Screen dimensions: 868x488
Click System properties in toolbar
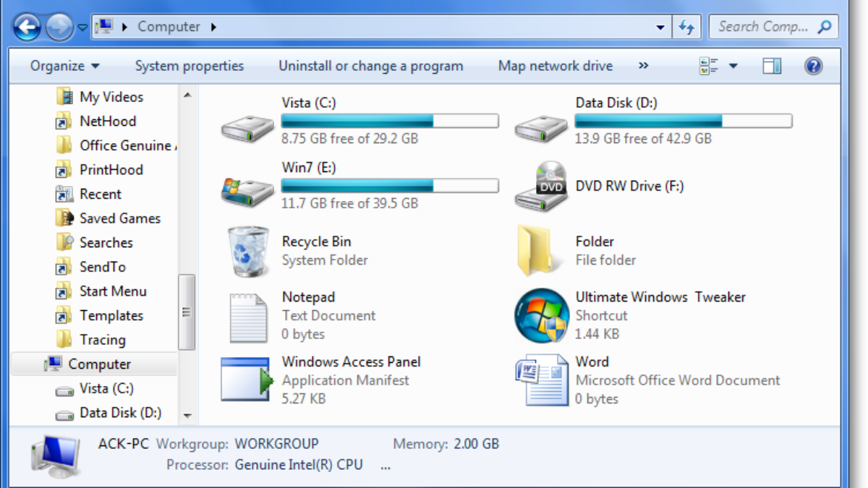pos(190,66)
